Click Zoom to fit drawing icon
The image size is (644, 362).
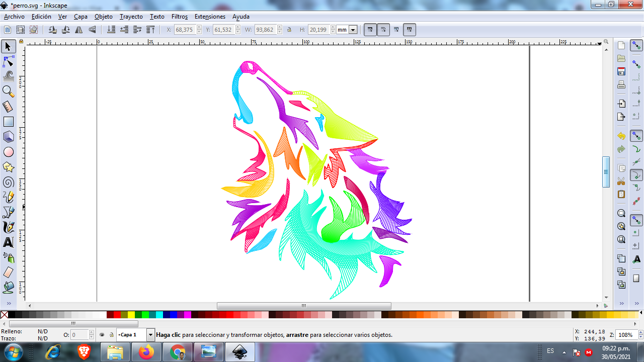621,226
